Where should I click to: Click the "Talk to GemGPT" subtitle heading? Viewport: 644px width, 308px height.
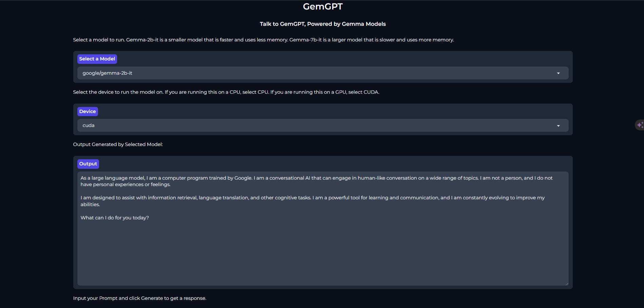(323, 24)
